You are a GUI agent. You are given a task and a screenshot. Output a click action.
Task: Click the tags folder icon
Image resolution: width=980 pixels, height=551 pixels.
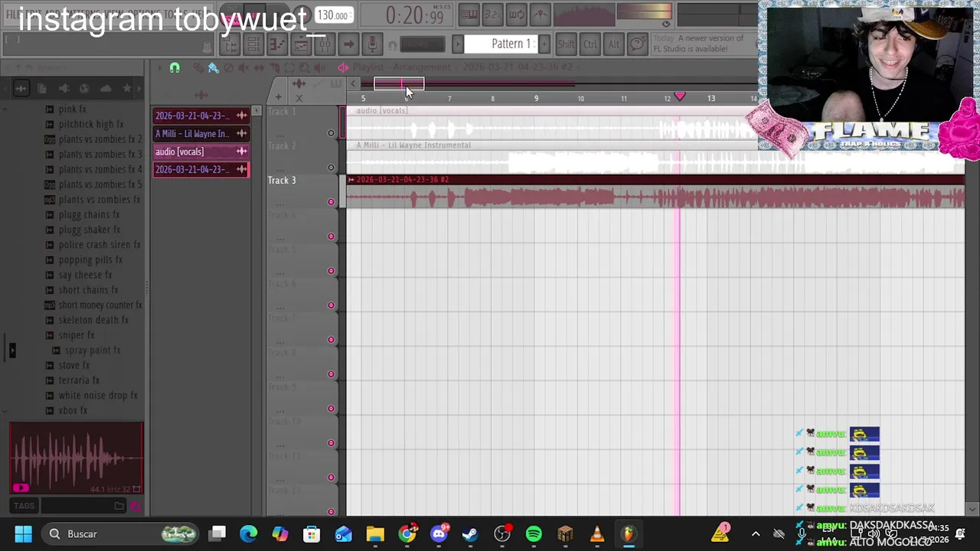pos(119,506)
